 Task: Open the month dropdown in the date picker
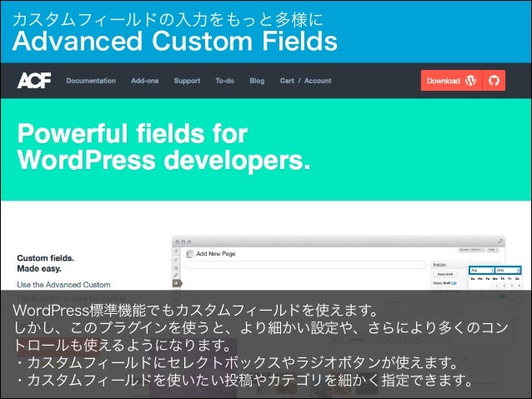(x=482, y=270)
